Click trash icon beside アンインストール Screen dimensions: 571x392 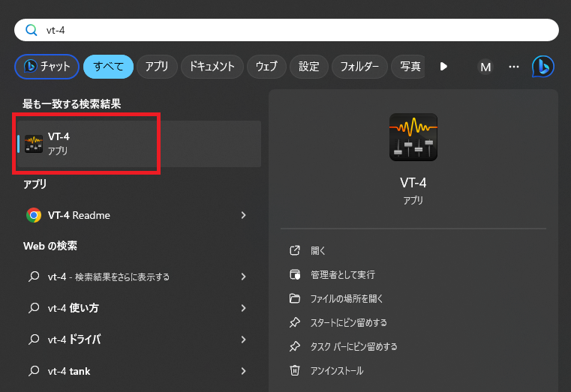295,370
